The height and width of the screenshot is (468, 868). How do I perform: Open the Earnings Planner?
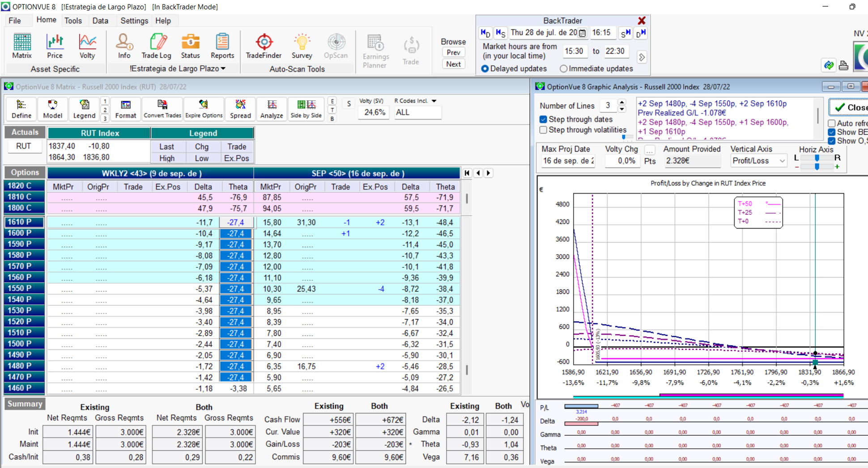click(375, 51)
